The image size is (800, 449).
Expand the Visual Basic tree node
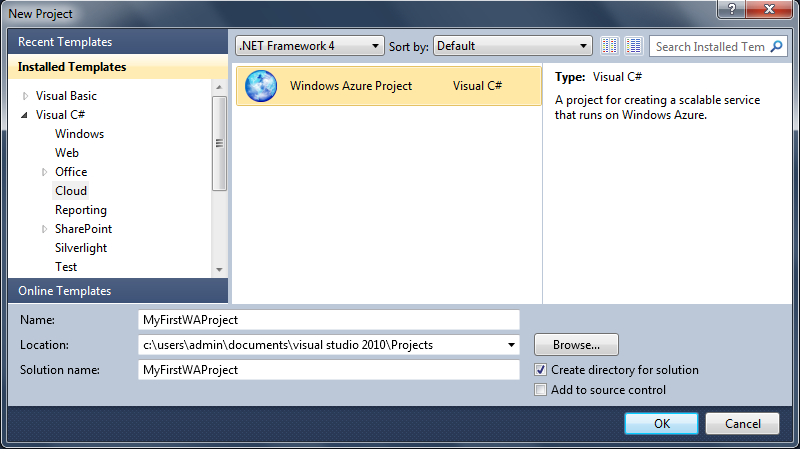(25, 96)
